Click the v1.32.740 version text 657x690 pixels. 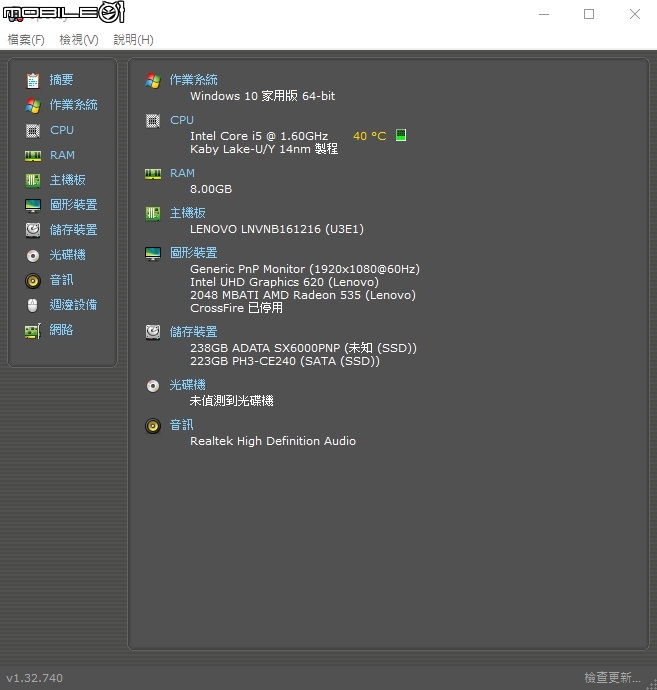(x=35, y=678)
